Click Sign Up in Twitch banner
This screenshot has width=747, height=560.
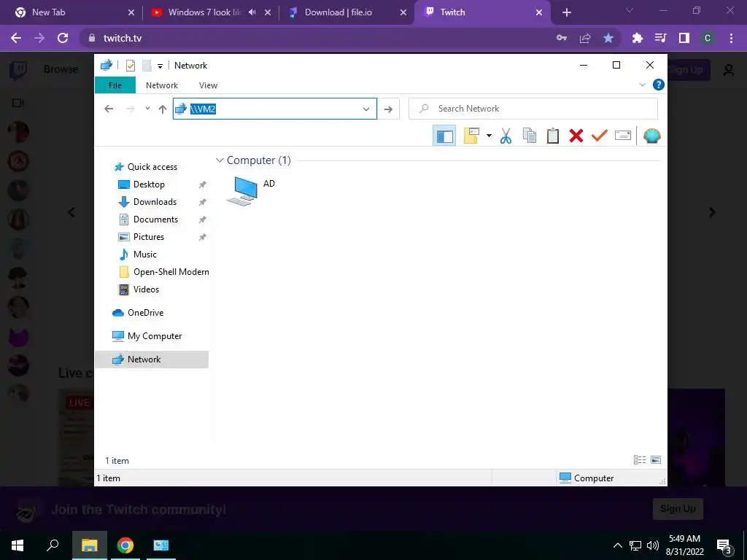[x=678, y=508]
